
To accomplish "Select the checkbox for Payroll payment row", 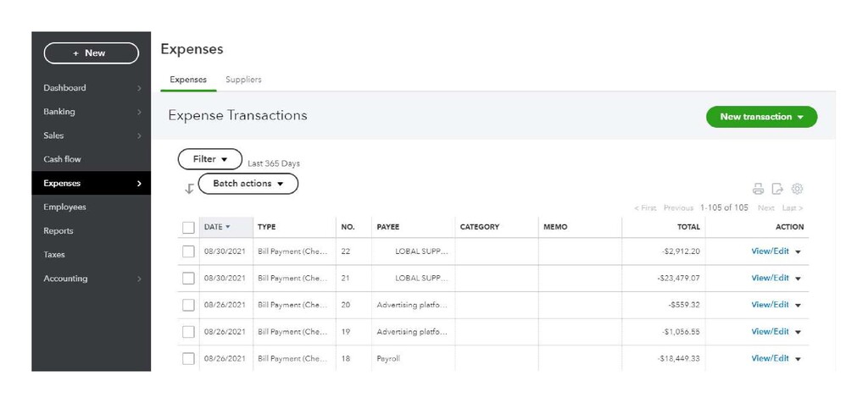I will pyautogui.click(x=188, y=359).
